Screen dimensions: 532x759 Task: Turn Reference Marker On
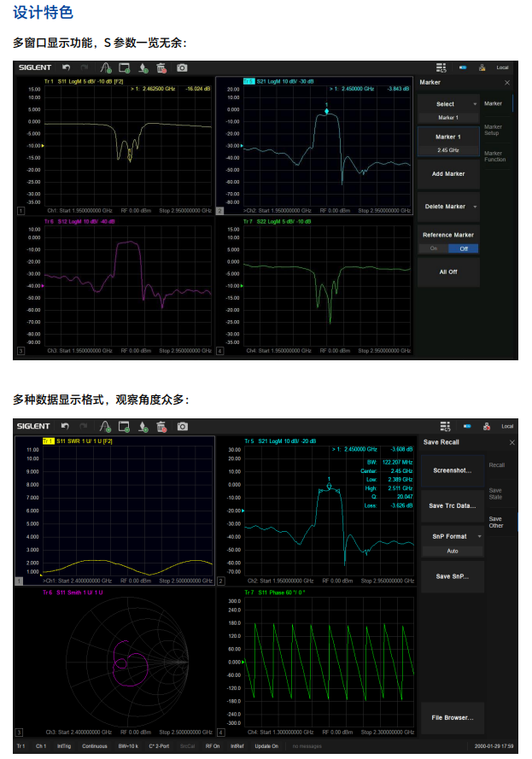pyautogui.click(x=433, y=248)
